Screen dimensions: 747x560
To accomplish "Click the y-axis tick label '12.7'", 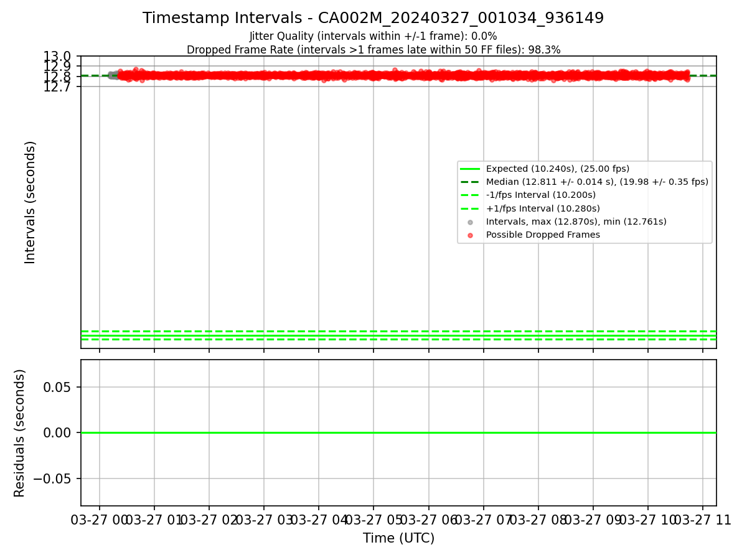I will click(x=57, y=87).
